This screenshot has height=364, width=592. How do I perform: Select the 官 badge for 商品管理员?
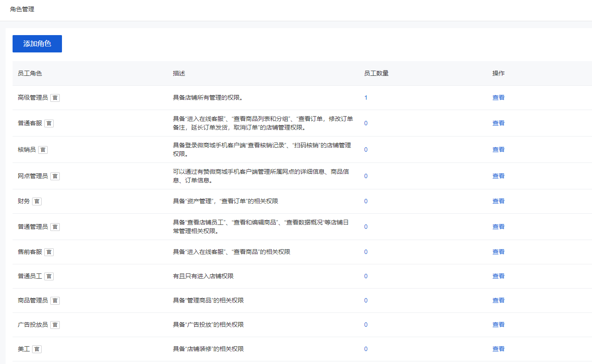coord(55,300)
